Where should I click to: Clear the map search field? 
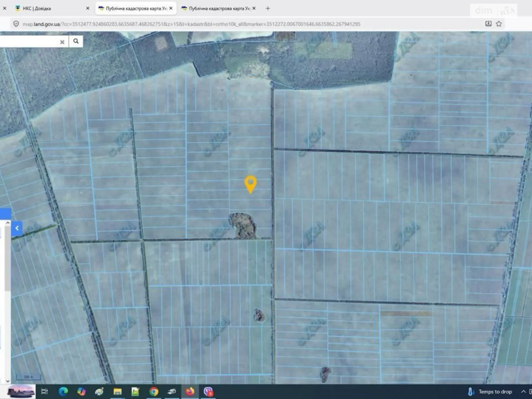(x=62, y=42)
